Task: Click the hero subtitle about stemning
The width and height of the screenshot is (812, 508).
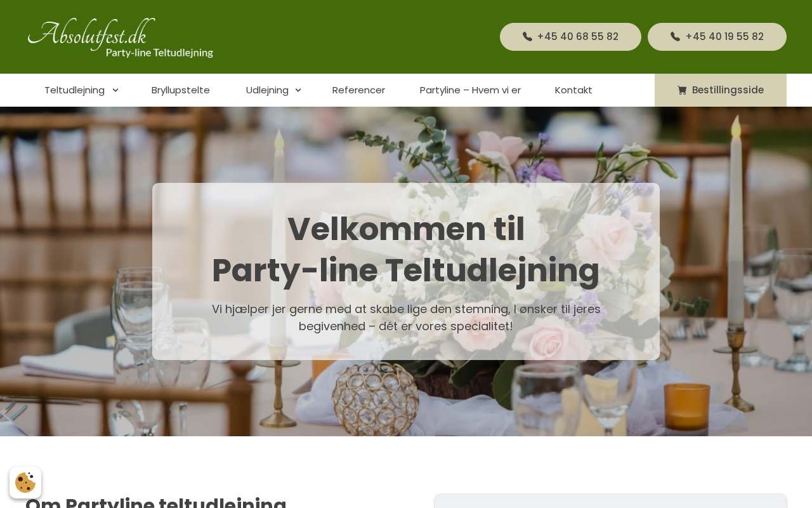Action: pos(406,317)
